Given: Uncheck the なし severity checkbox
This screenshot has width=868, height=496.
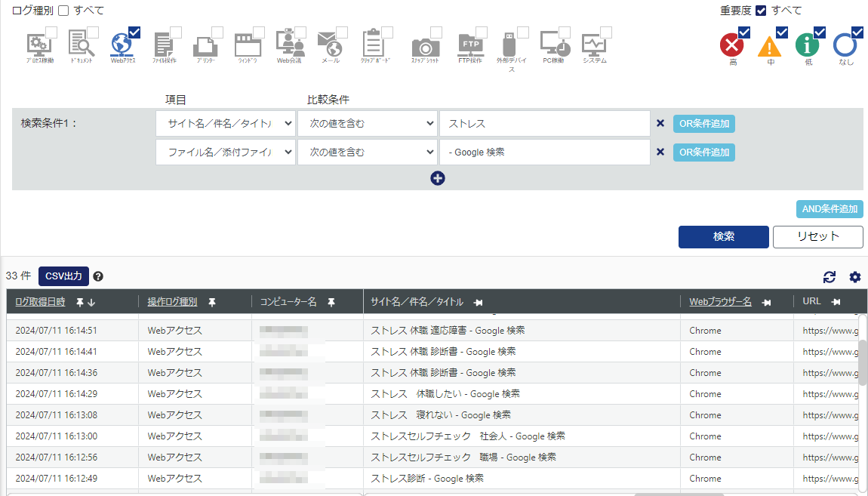Looking at the screenshot, I should (857, 32).
